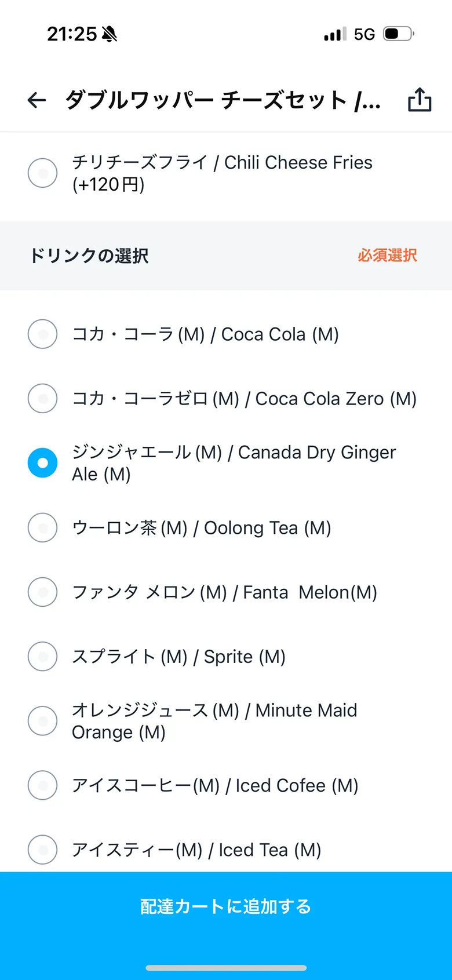The height and width of the screenshot is (980, 452).
Task: Pick Oolong Tea (M) radio button
Action: pos(43,527)
